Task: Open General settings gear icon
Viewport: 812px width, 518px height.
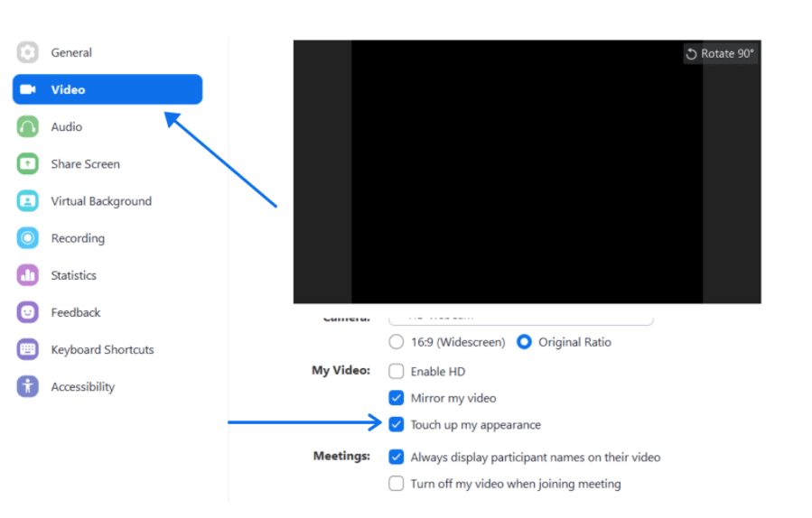Action: pos(27,52)
